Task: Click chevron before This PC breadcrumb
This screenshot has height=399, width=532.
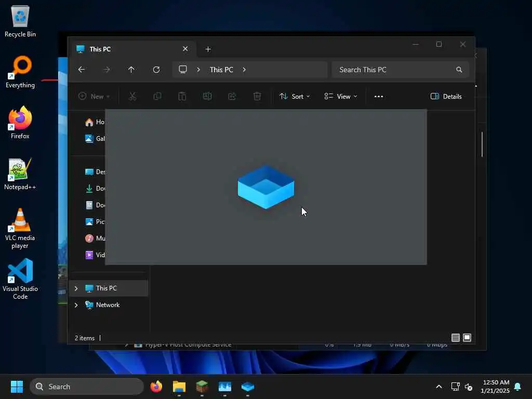Action: point(198,70)
